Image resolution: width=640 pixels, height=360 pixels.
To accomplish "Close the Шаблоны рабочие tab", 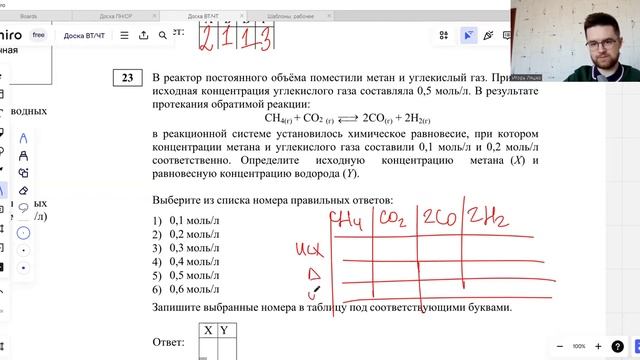I will (x=329, y=16).
